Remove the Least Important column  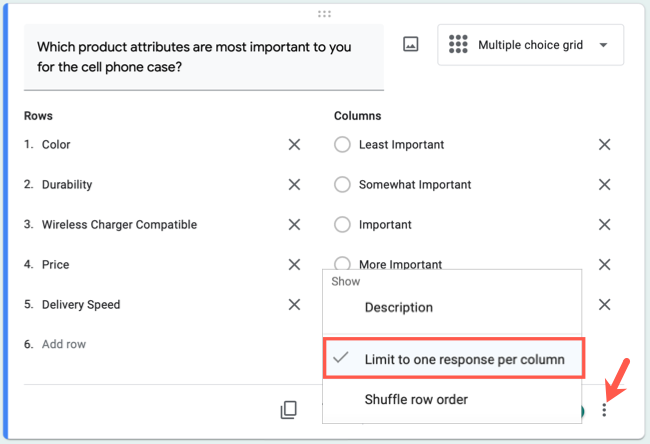[604, 145]
